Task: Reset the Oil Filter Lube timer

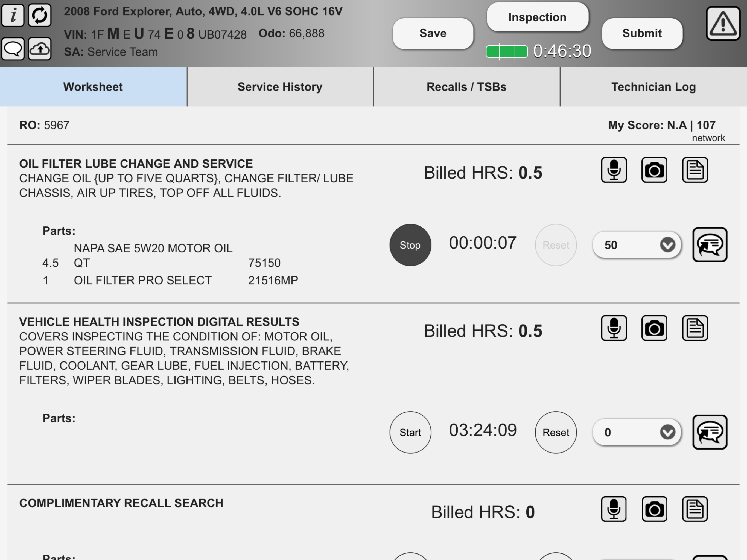Action: (x=556, y=245)
